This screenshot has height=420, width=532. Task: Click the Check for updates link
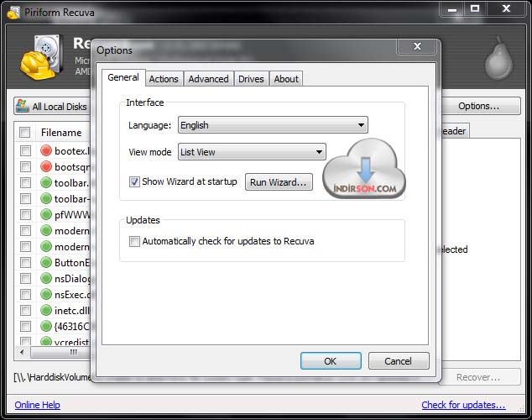coord(463,405)
